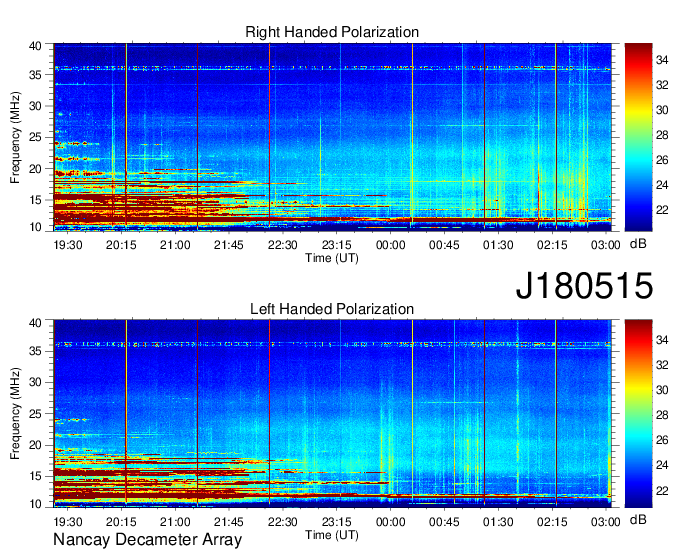The image size is (680, 552).
Task: Select the 'J180515' observation label
Action: (584, 286)
